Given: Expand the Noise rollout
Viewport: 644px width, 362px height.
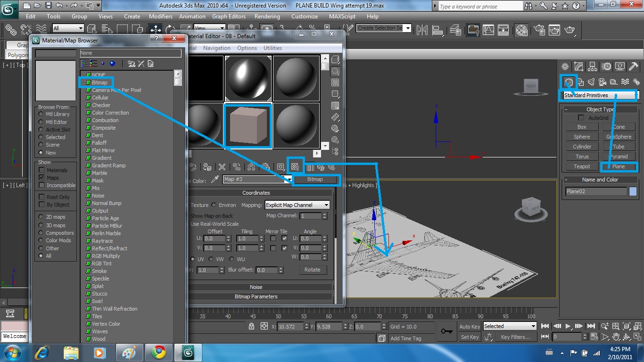Looking at the screenshot, I should pos(256,287).
